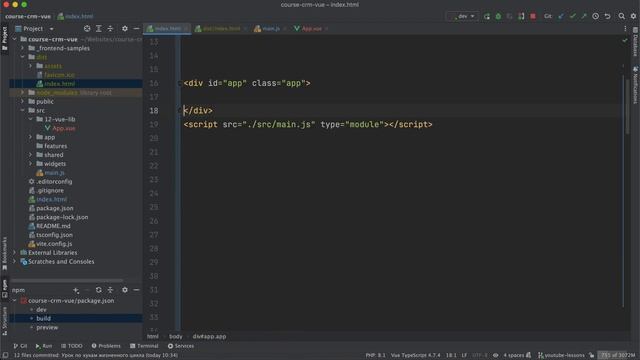Switch to the App.vue editor tab
Viewport: 640px width, 360px height.
(x=311, y=29)
